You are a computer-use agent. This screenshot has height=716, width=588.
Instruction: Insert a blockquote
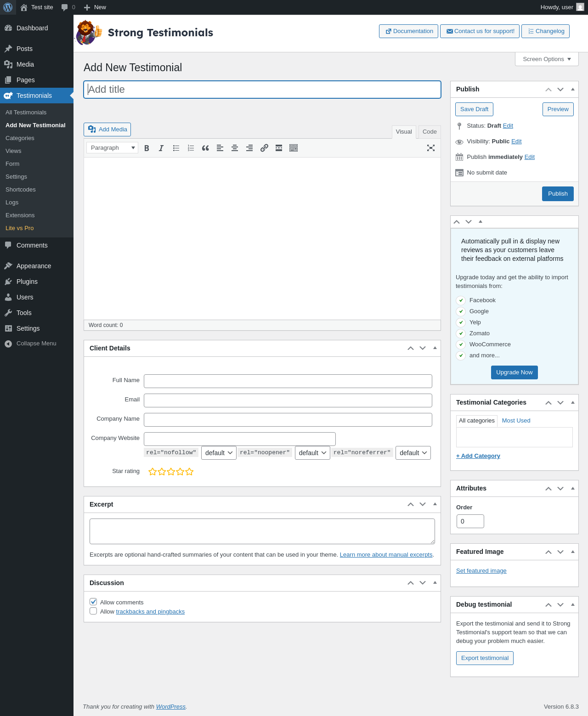(x=205, y=148)
